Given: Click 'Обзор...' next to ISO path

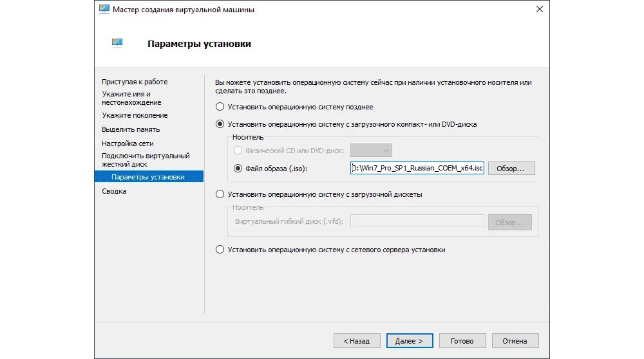Looking at the screenshot, I should [511, 168].
